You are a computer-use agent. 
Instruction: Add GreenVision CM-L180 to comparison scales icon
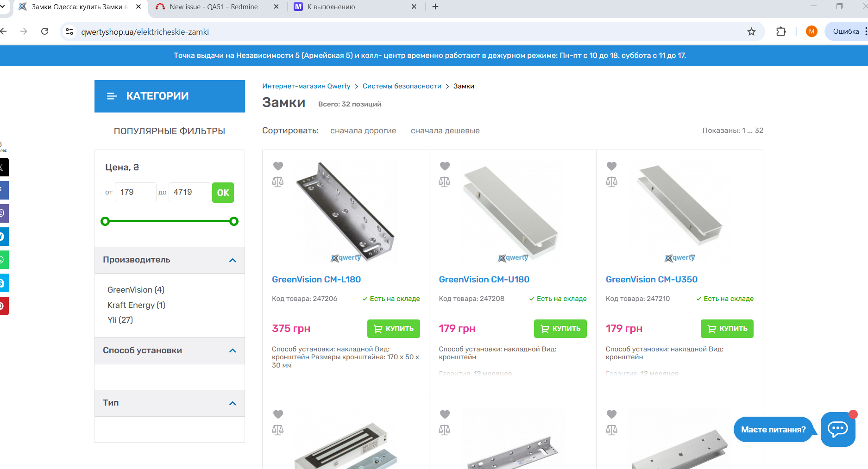pyautogui.click(x=278, y=182)
